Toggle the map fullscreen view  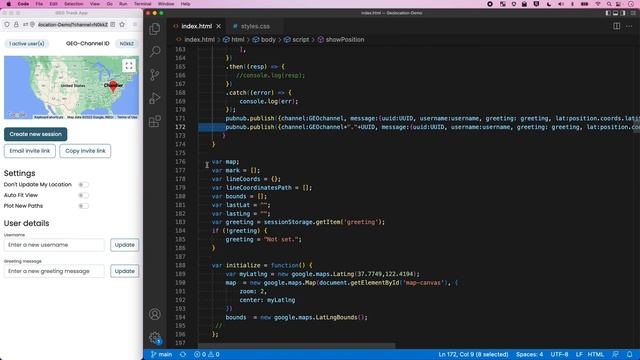coord(129,66)
